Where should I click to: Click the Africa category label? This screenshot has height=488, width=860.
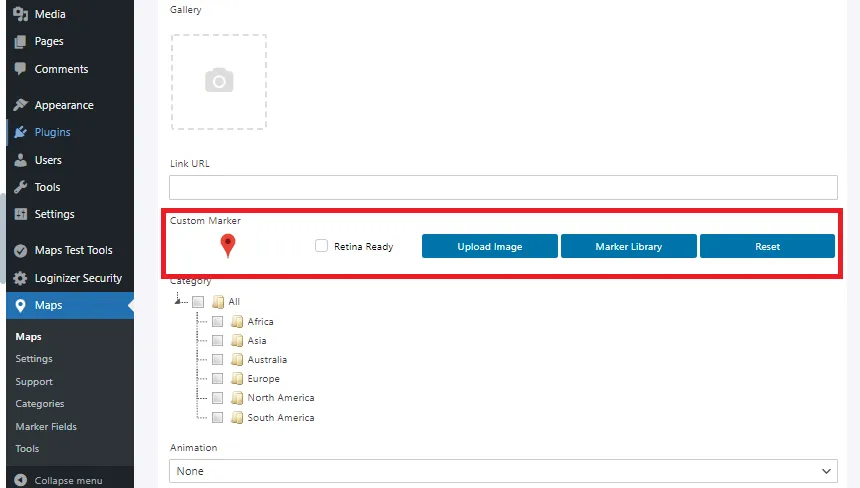click(x=261, y=321)
